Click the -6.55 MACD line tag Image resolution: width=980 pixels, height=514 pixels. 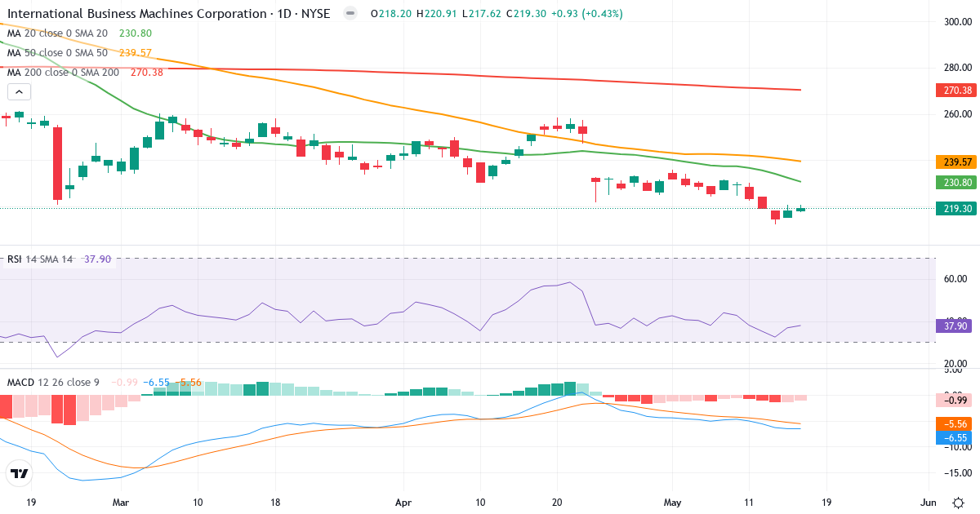coord(954,438)
